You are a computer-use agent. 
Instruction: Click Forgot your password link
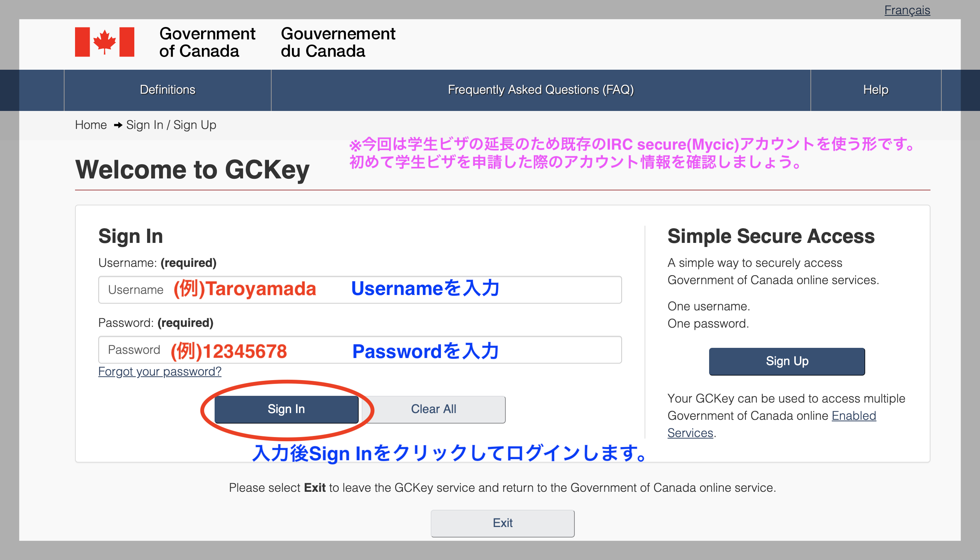coord(160,371)
